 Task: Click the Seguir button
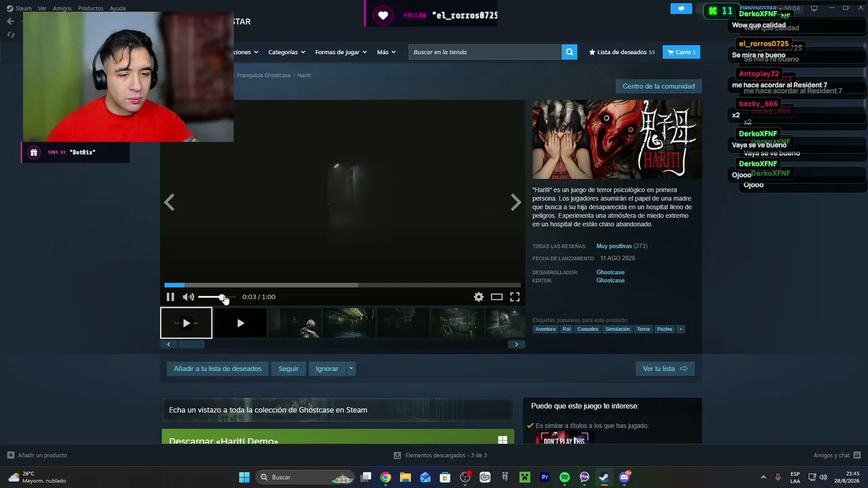288,369
